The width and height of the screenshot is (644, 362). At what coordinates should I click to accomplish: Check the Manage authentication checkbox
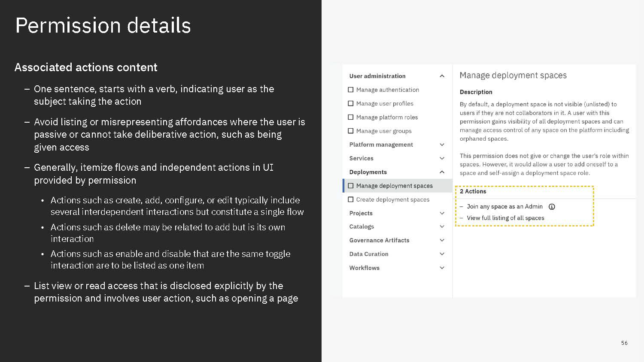[x=351, y=90]
